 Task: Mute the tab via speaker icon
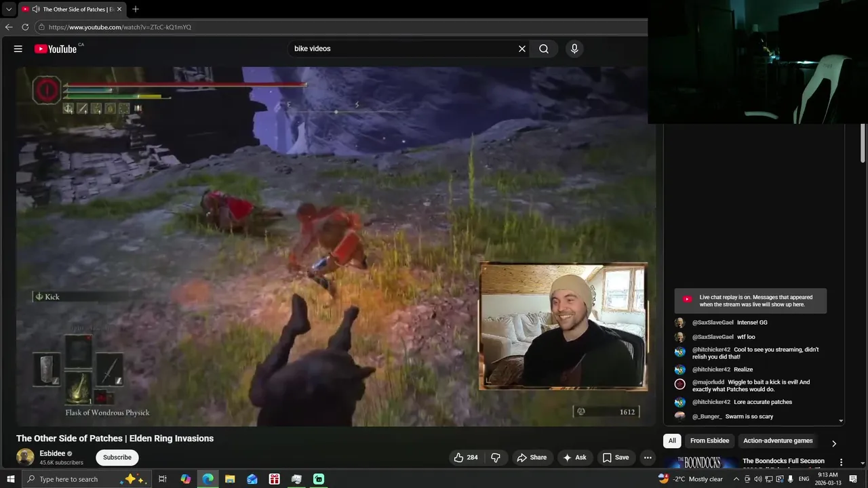[x=35, y=9]
